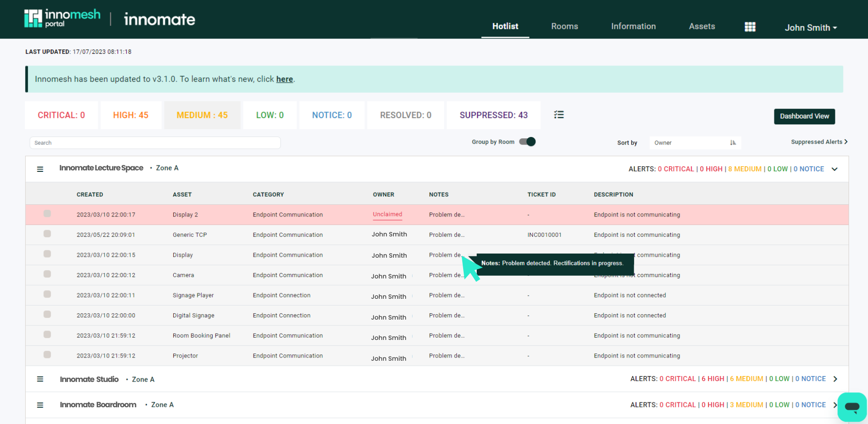Click inside the Search field

click(x=155, y=142)
